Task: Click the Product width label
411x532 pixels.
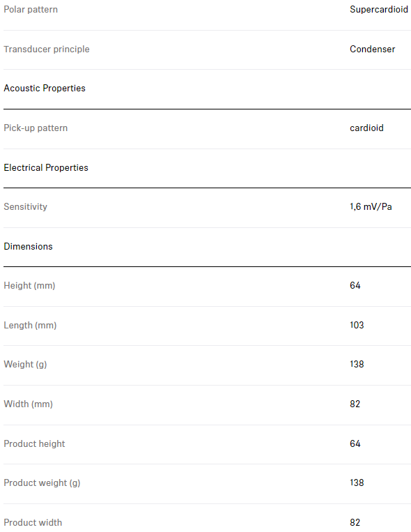Action: (x=33, y=522)
